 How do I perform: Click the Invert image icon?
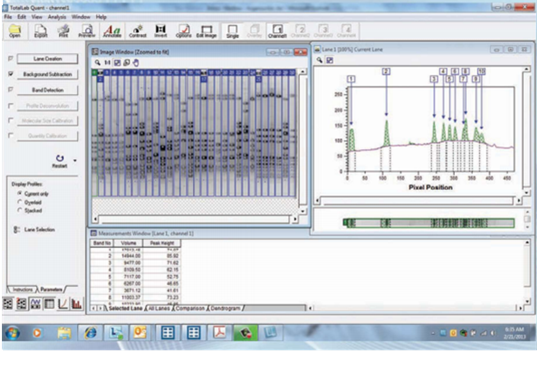(160, 31)
